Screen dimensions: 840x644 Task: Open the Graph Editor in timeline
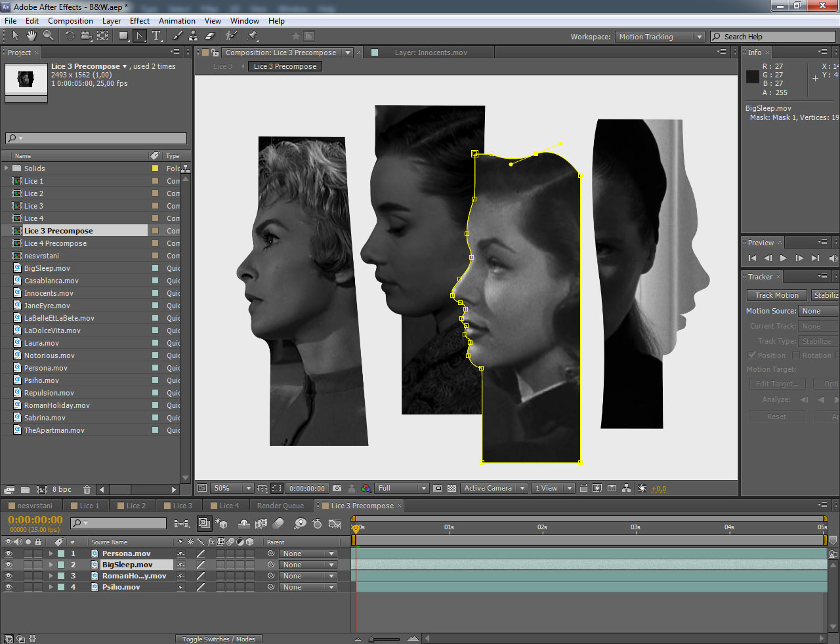coord(335,523)
